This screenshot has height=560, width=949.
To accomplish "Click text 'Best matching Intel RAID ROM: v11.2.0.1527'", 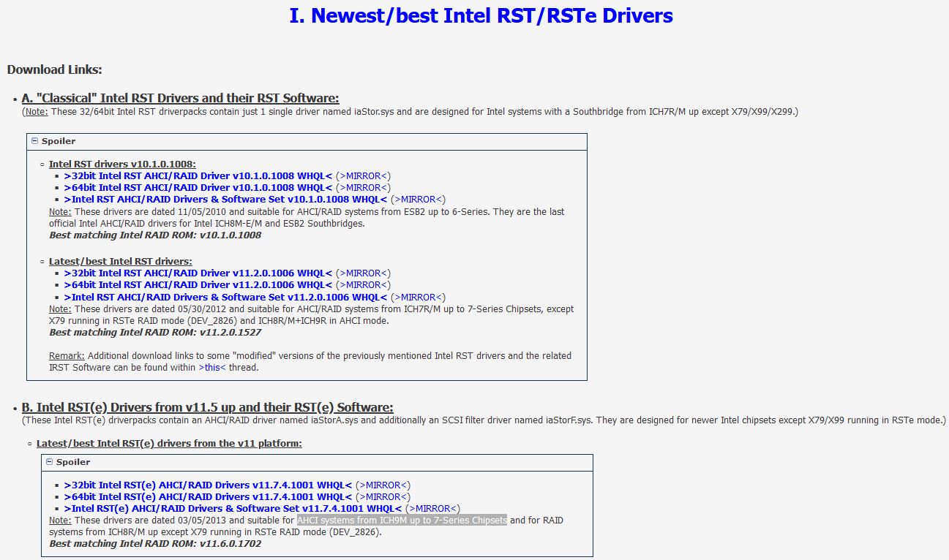I will tap(155, 333).
